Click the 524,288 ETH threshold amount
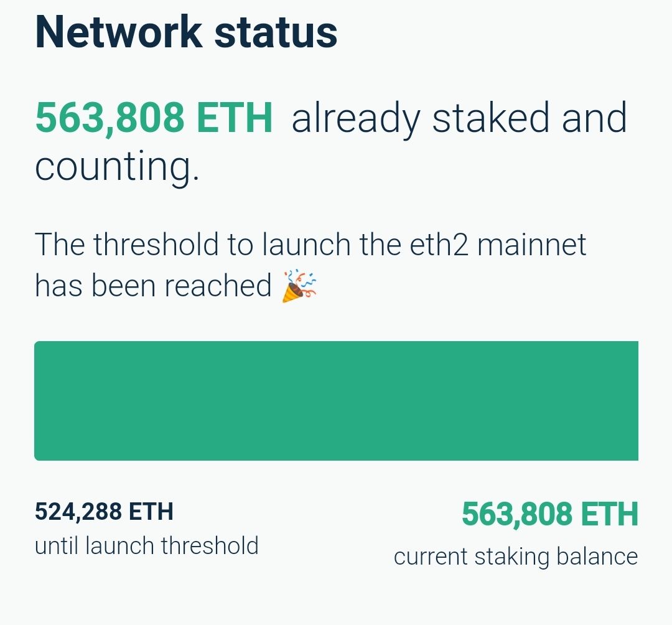The height and width of the screenshot is (625, 672). 104,512
